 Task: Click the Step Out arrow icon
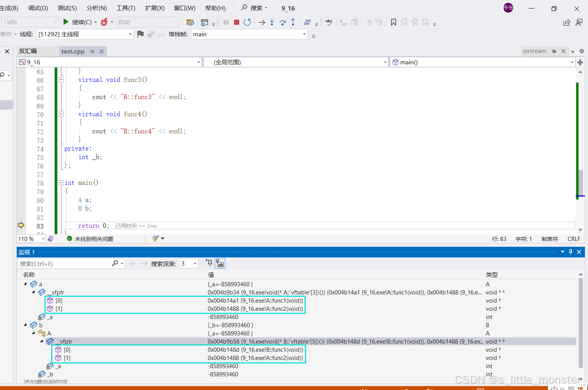[293, 22]
